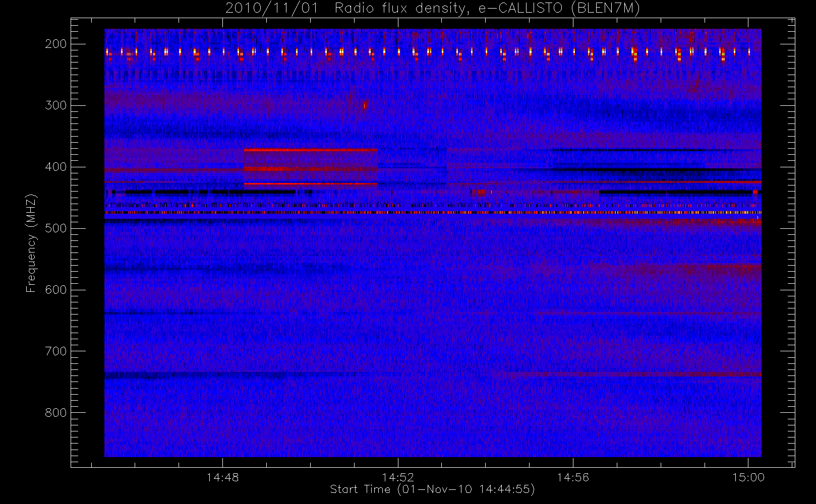Viewport: 816px width, 504px height.
Task: Click the bright red band near 370 MHz
Action: coord(311,150)
